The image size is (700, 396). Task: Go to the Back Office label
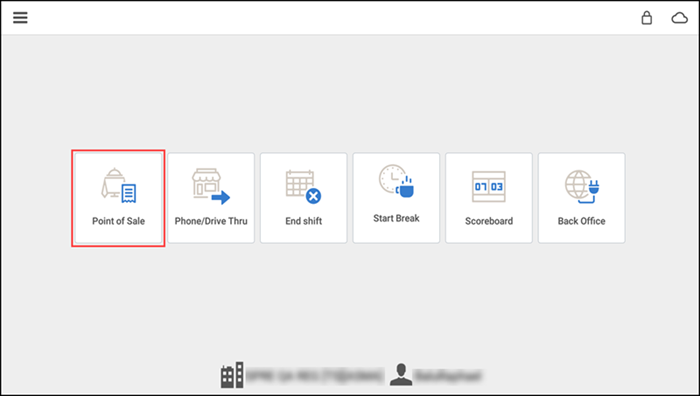(x=582, y=221)
